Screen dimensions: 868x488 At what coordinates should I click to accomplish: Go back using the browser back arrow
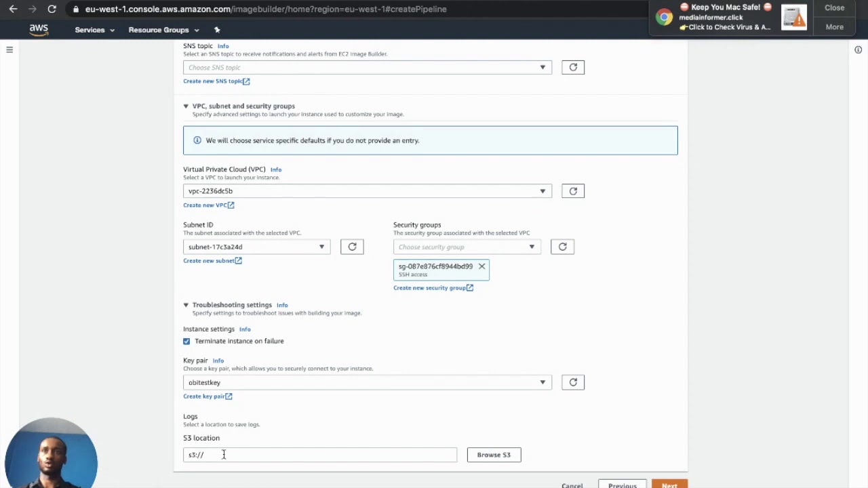13,9
